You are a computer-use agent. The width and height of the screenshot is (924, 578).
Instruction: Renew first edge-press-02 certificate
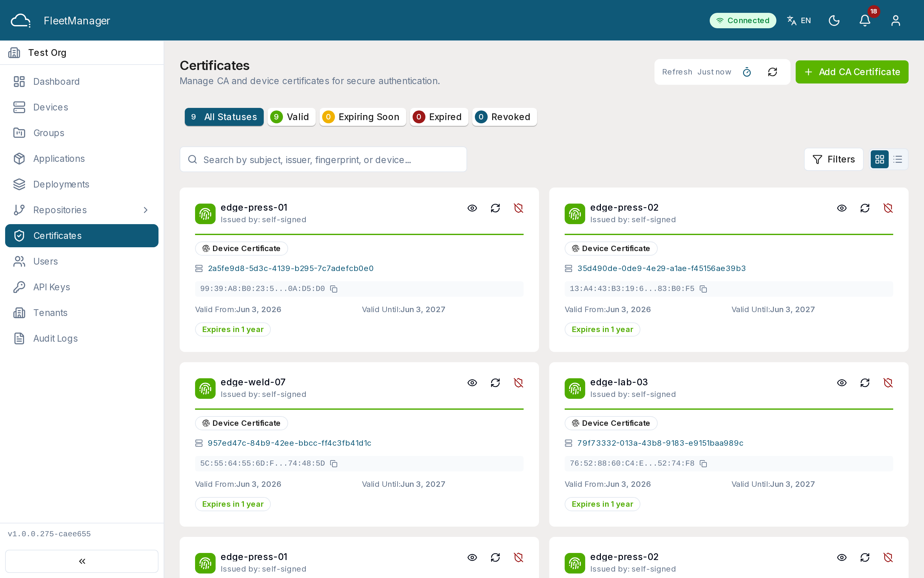[865, 208]
